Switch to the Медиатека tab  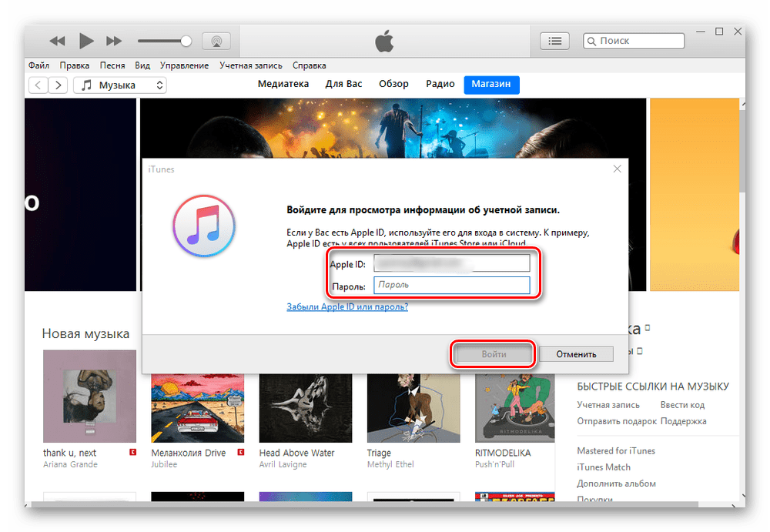[283, 84]
